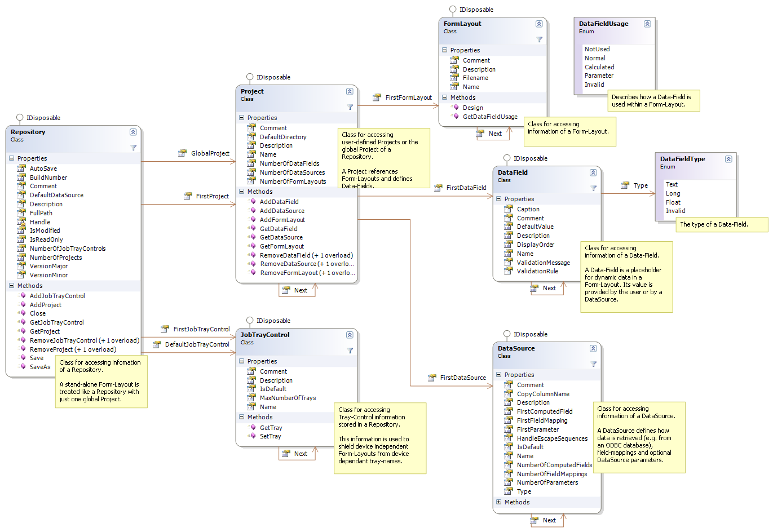Image resolution: width=773 pixels, height=532 pixels.
Task: Select the AddDataField method icon in Project
Action: click(252, 201)
